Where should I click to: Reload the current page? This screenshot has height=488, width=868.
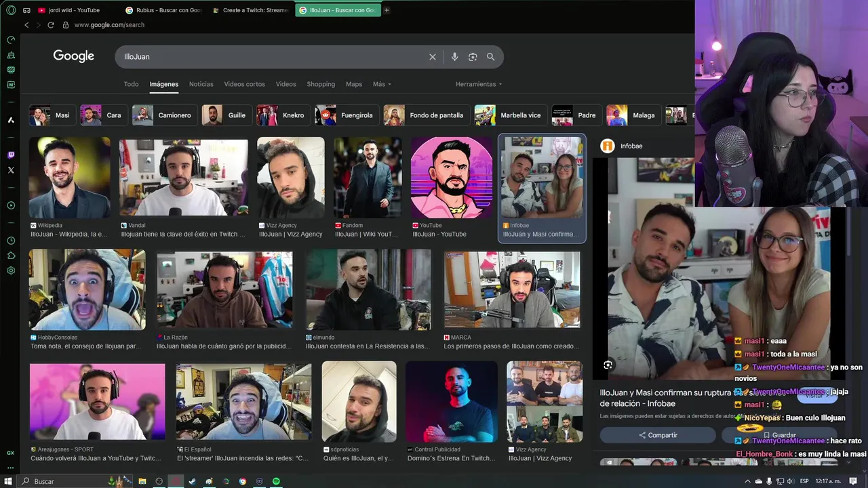click(51, 25)
